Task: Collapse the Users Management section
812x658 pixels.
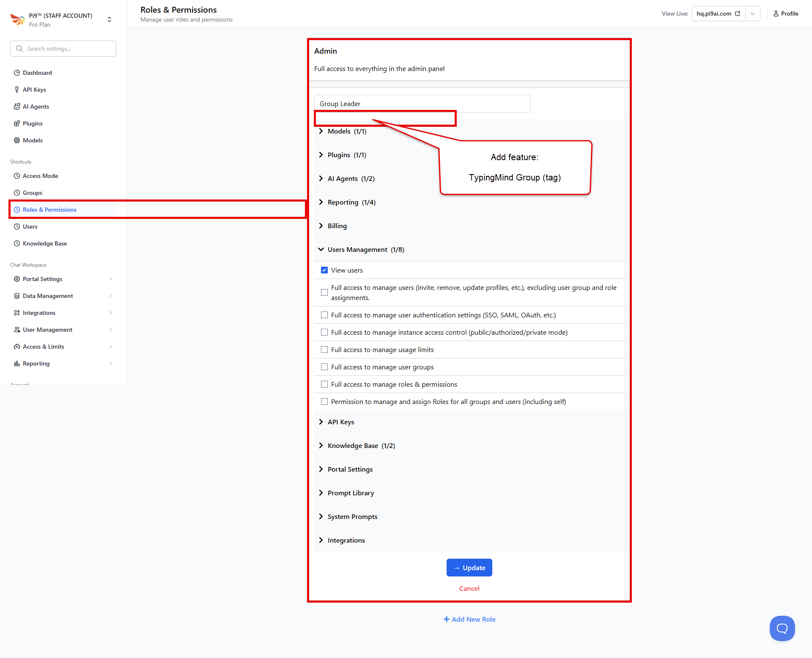Action: coord(469,250)
